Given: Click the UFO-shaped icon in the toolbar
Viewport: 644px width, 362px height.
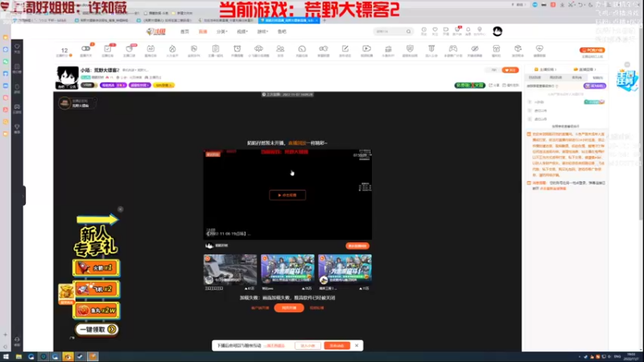Looking at the screenshot, I should click(x=258, y=49).
